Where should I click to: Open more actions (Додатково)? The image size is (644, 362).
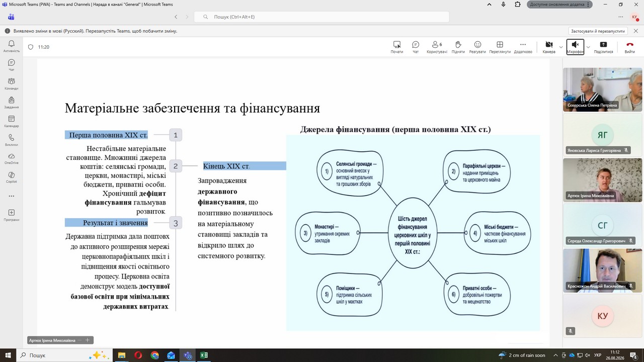click(523, 47)
